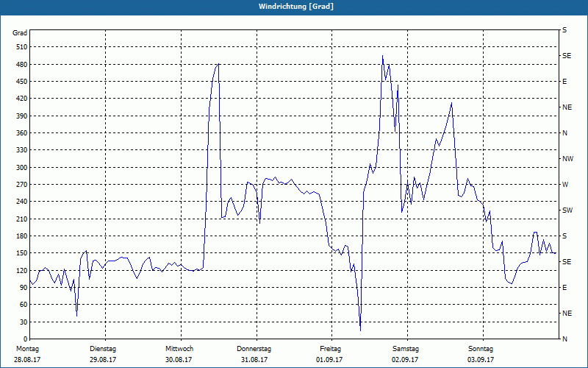Click the date 29.08.17
Image resolution: width=588 pixels, height=368 pixels.
(103, 360)
